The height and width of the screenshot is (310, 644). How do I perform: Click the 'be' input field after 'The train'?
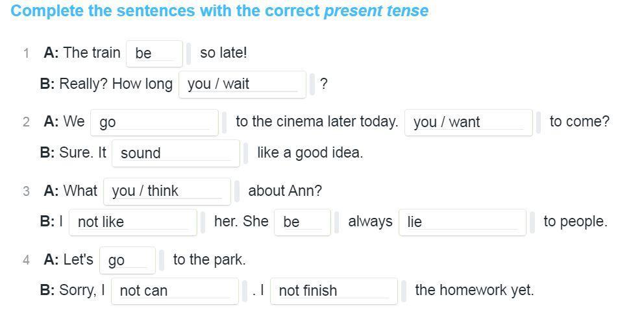click(155, 53)
